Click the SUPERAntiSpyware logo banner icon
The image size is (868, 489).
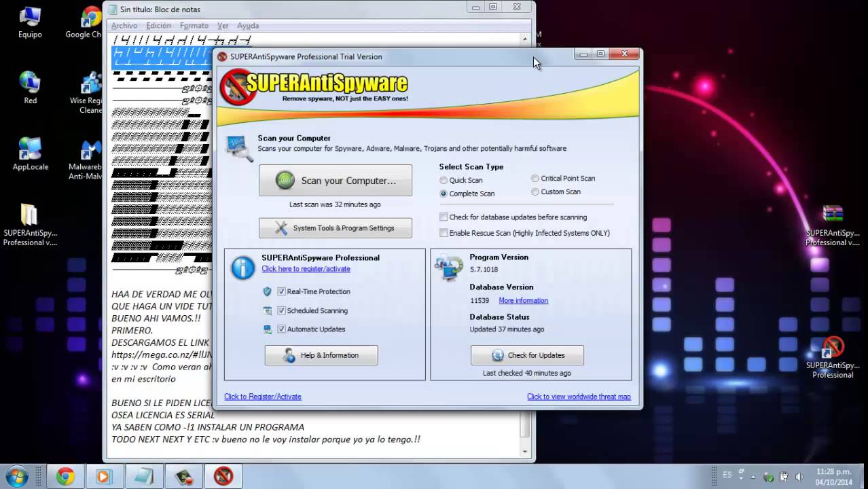[x=238, y=86]
